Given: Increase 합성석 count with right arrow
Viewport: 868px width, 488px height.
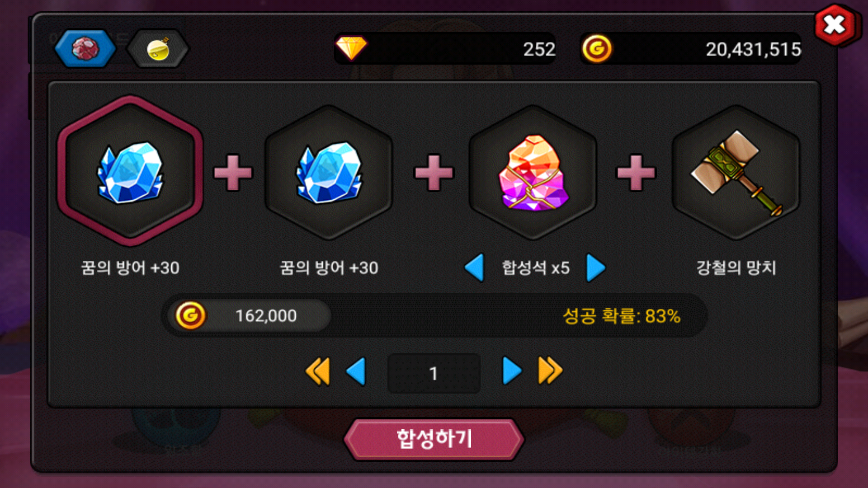Looking at the screenshot, I should tap(596, 267).
